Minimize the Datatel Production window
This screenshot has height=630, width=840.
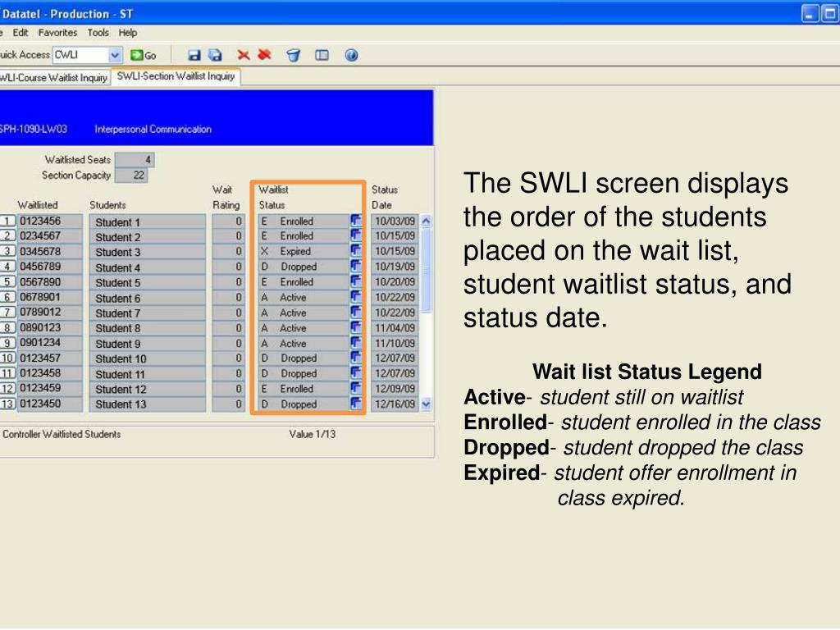(x=810, y=14)
